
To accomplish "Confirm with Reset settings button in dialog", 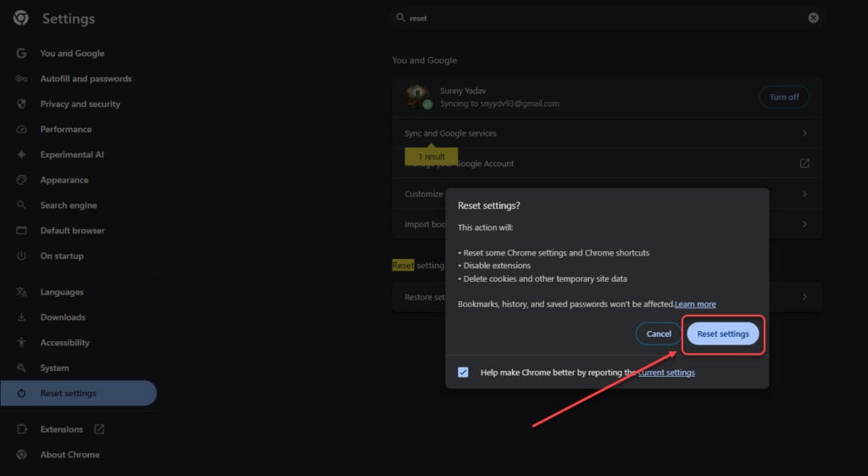I will 723,333.
